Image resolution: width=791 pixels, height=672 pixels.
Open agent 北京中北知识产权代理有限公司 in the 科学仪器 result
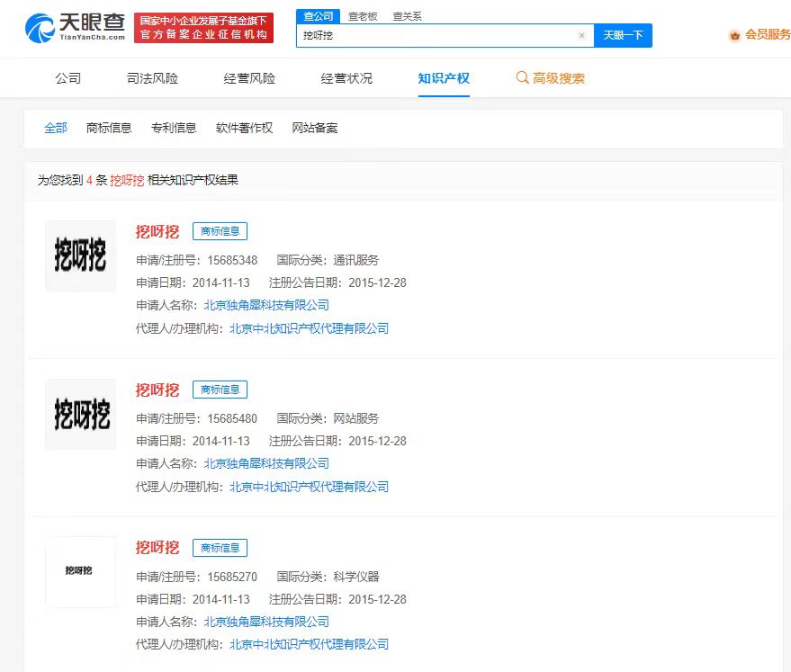pyautogui.click(x=310, y=644)
